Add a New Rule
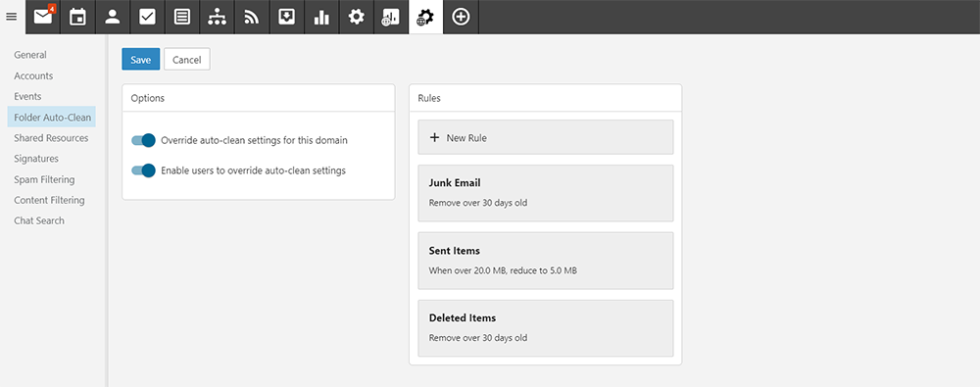 (546, 137)
